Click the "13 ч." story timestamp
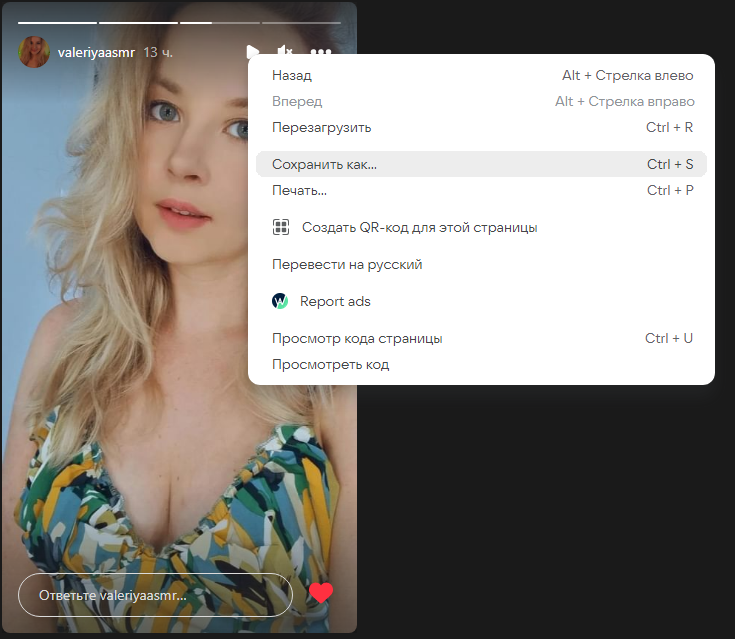This screenshot has height=639, width=735. (158, 53)
